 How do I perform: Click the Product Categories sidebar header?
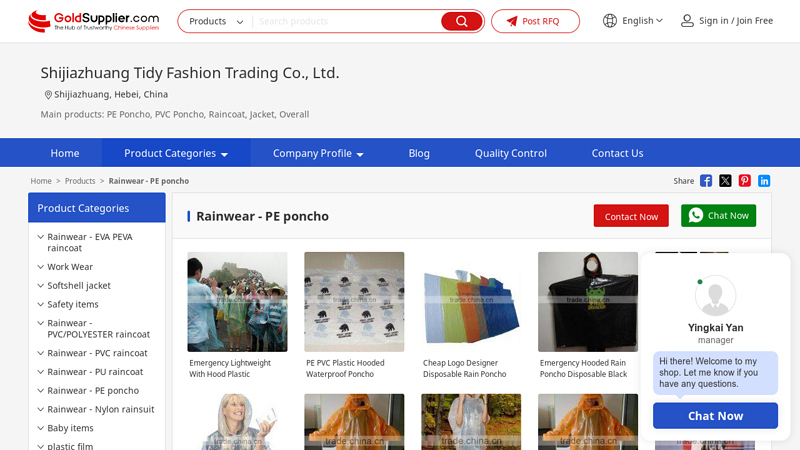click(x=97, y=208)
